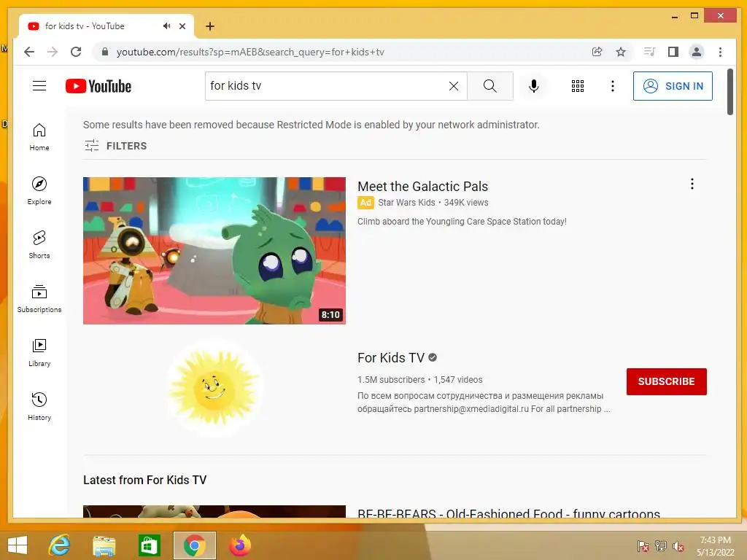
Task: Open History in the sidebar
Action: tap(39, 406)
